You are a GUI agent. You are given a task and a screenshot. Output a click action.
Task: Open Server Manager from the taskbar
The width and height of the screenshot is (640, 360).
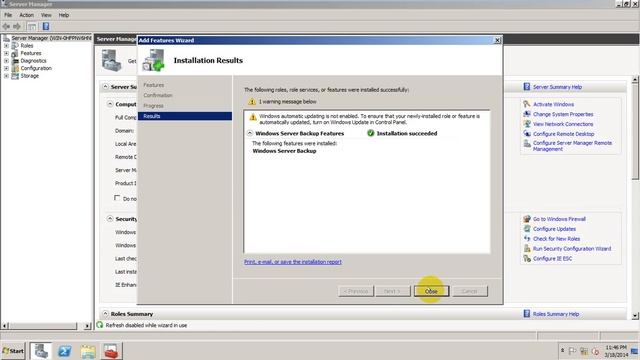tap(41, 351)
